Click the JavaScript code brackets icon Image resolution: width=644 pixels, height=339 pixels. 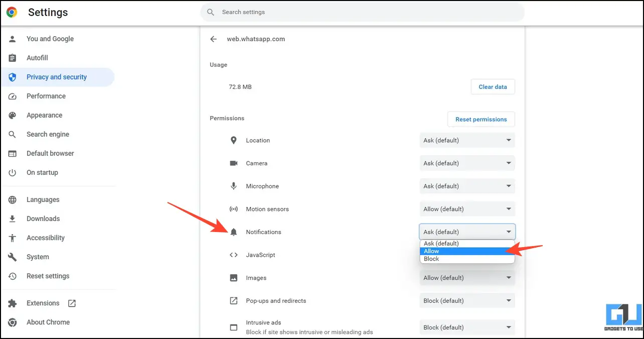point(234,255)
